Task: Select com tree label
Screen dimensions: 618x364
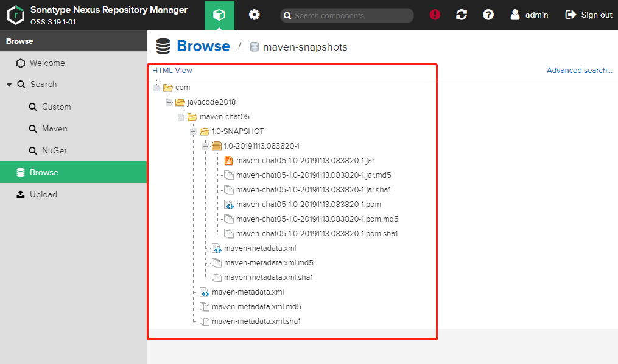Action: coord(183,88)
